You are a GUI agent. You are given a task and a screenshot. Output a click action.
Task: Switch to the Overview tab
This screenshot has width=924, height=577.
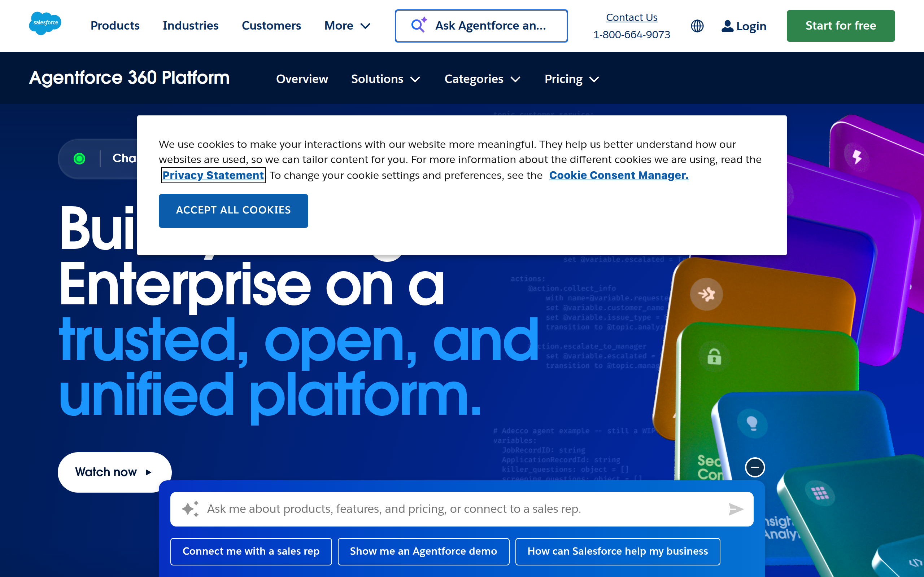tap(302, 79)
